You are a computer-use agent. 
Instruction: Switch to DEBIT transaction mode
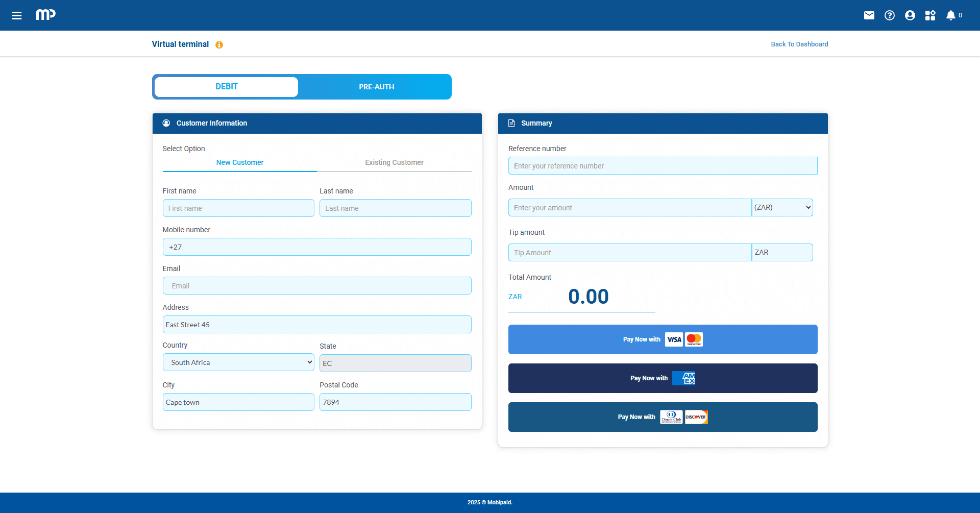[226, 87]
